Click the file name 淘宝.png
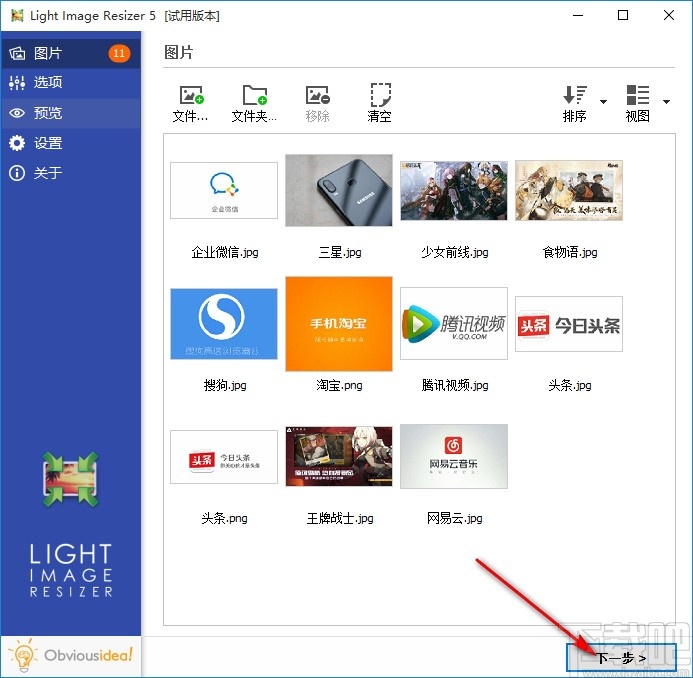This screenshot has width=693, height=678. coord(339,385)
